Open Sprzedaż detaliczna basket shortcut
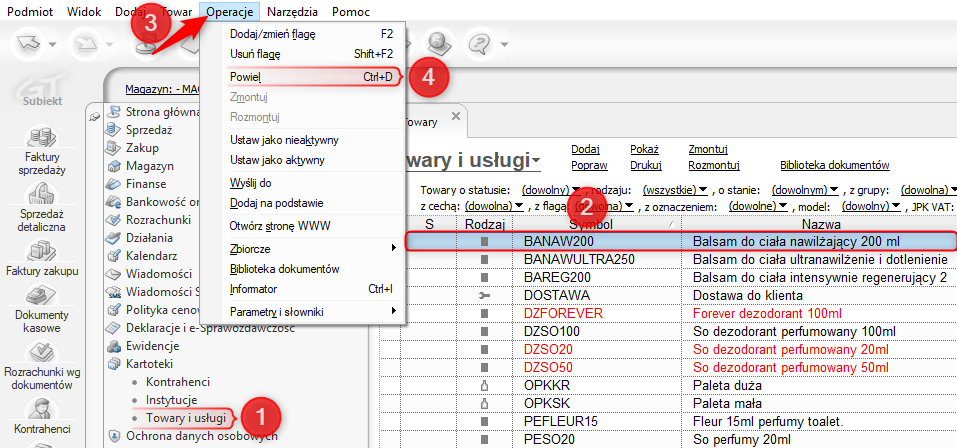 42,194
